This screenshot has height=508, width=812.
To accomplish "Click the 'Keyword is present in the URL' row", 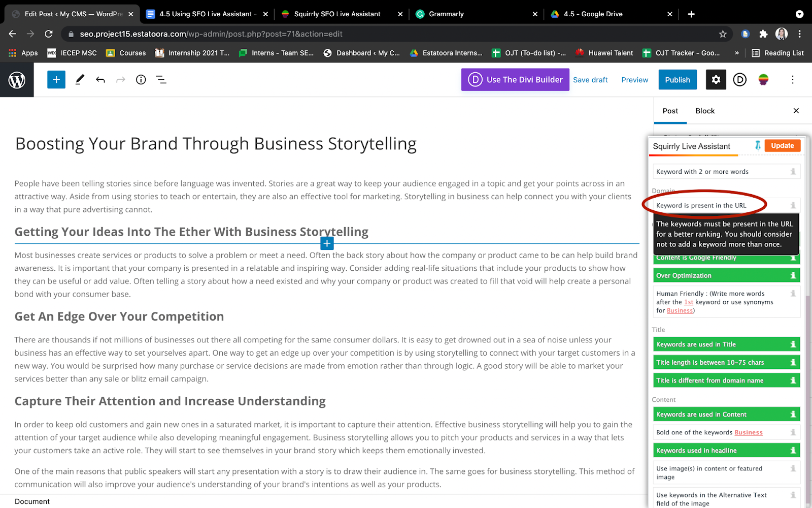I will (x=726, y=205).
